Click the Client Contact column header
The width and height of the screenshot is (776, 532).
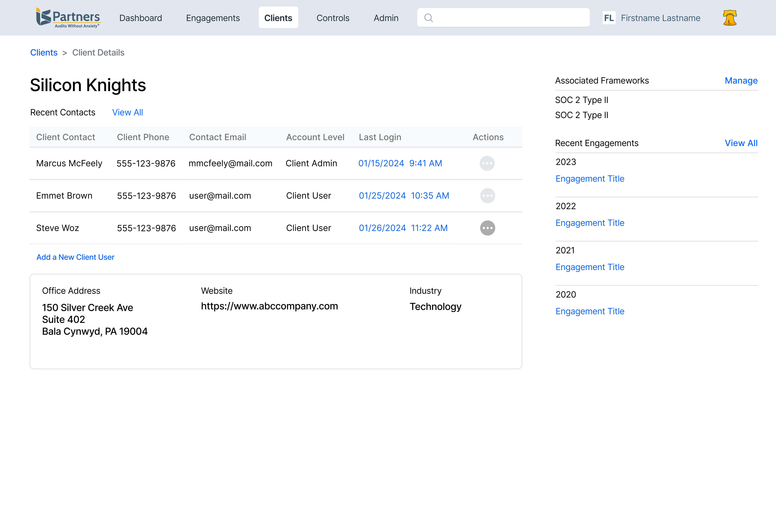click(65, 137)
